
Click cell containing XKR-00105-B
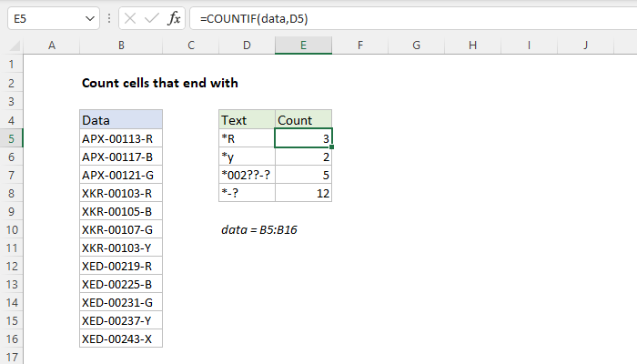coord(121,211)
